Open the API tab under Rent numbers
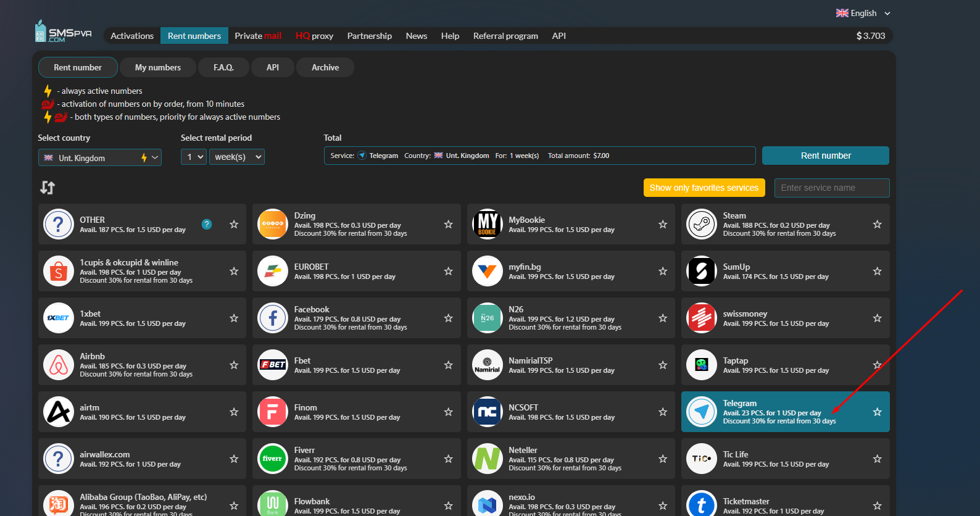 coord(273,67)
